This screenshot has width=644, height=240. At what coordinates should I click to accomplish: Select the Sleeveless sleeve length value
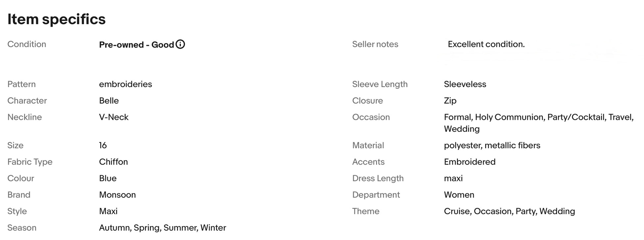pos(465,84)
